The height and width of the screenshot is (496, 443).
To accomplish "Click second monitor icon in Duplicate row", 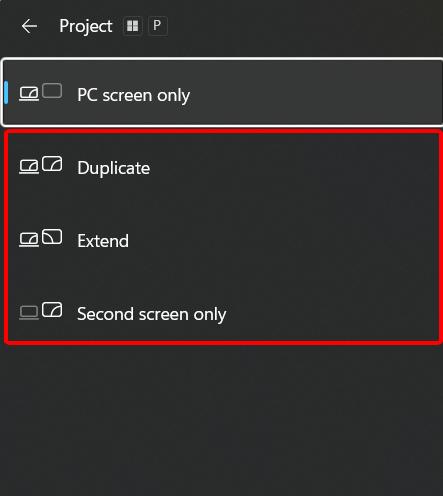I will (x=52, y=164).
